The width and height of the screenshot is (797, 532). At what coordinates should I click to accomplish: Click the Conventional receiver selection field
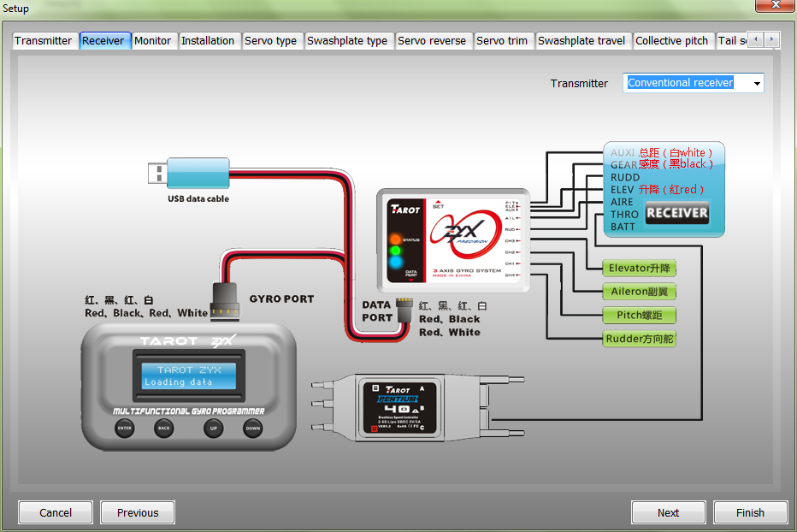687,83
